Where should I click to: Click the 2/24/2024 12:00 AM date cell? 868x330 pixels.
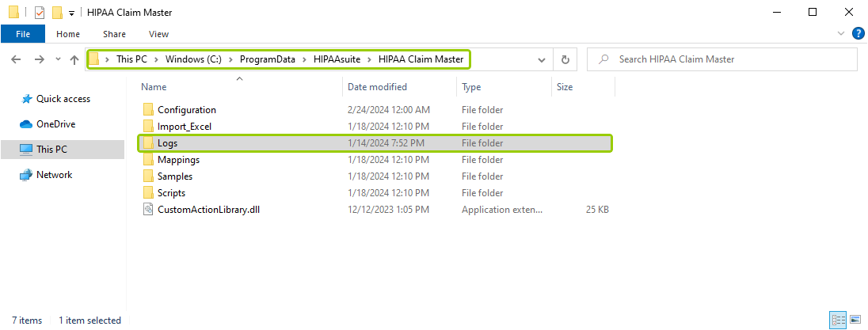coord(389,110)
